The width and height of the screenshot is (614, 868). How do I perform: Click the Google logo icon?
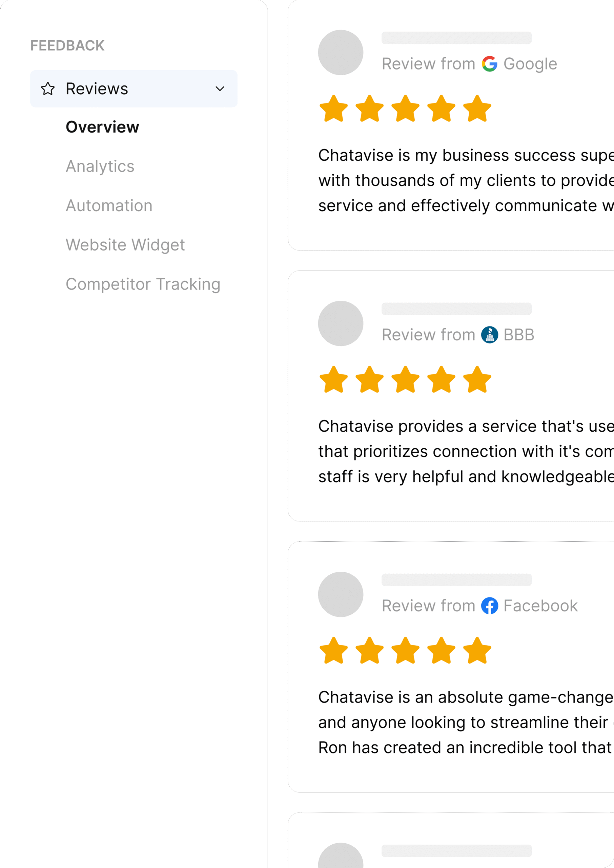click(x=489, y=64)
